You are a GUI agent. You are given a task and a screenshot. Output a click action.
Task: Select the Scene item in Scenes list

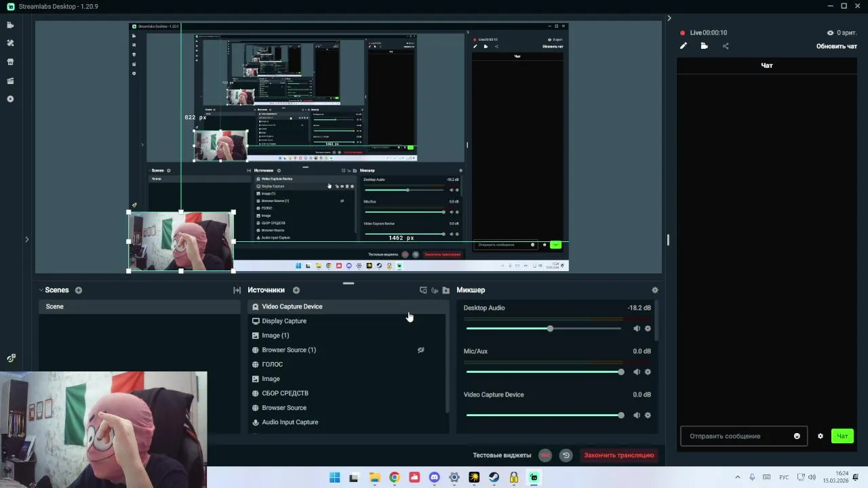pyautogui.click(x=139, y=306)
